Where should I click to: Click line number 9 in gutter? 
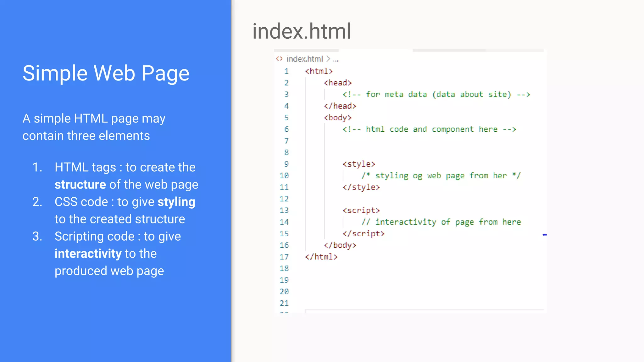pos(286,164)
